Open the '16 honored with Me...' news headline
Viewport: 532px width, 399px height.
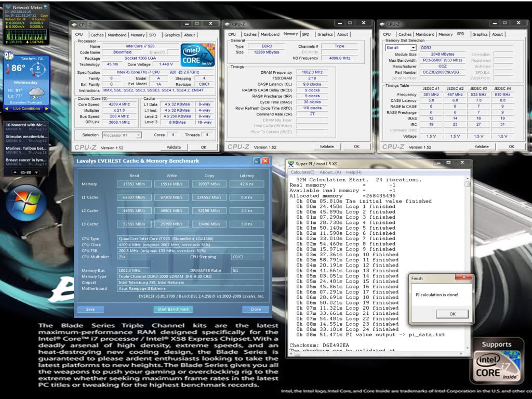pyautogui.click(x=26, y=125)
